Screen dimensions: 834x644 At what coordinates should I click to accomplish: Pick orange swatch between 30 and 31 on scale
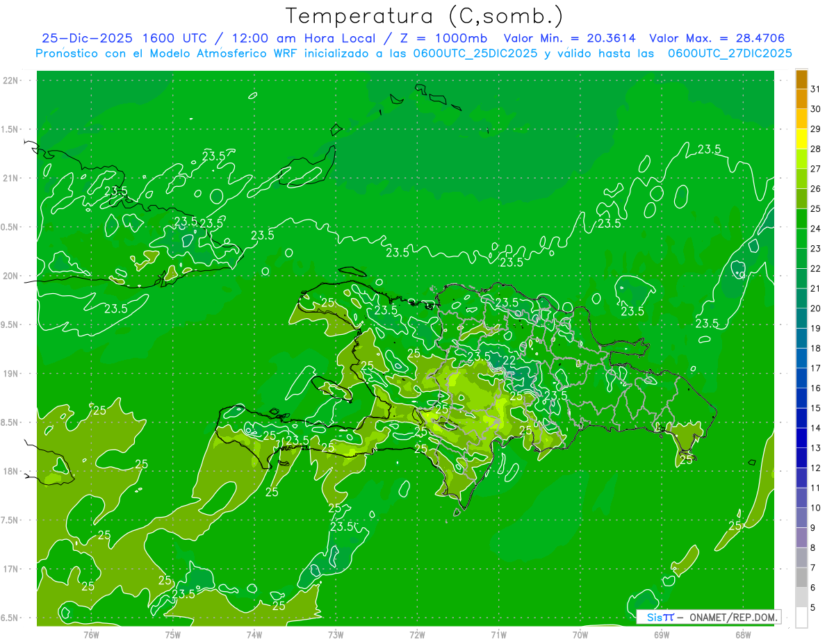pos(801,99)
